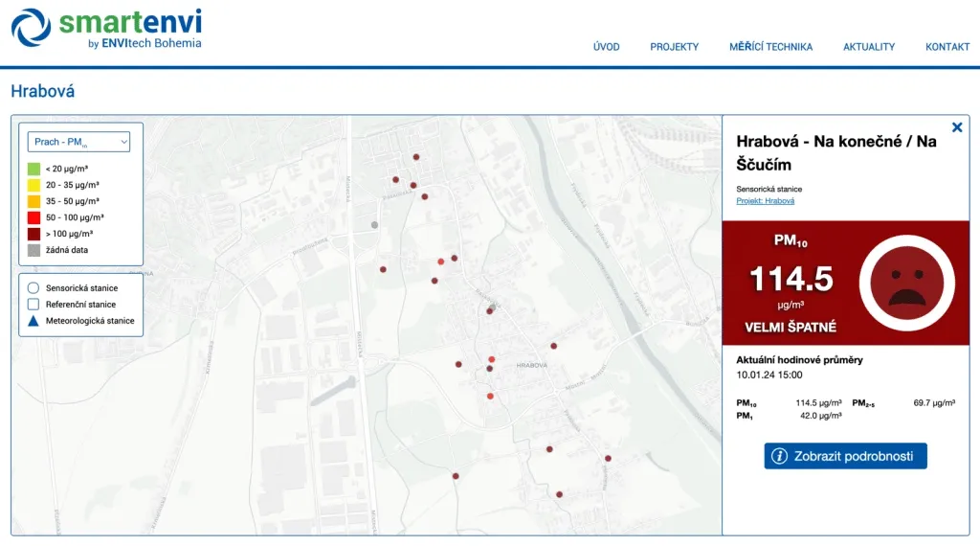This screenshot has height=546, width=980.
Task: Toggle the Referenční stanice square in legend
Action: point(33,305)
